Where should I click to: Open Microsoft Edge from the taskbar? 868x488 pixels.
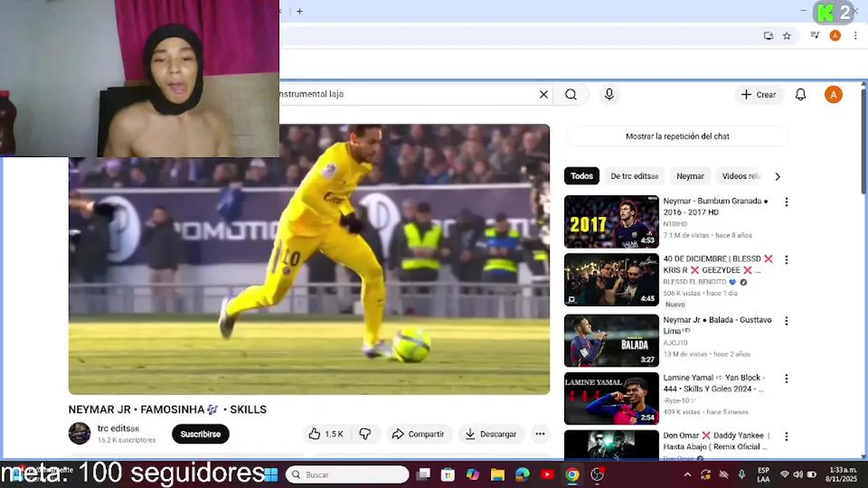522,474
